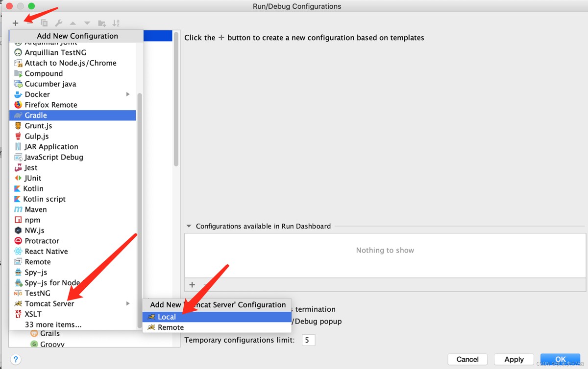Open the help question mark button
588x369 pixels.
16,359
